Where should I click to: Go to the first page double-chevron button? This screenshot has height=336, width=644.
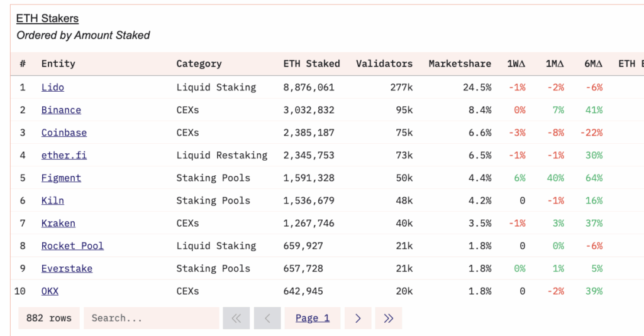tap(236, 318)
